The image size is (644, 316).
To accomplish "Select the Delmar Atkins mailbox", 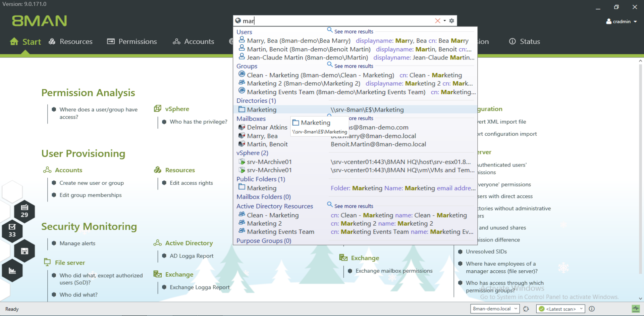I will coord(263,127).
